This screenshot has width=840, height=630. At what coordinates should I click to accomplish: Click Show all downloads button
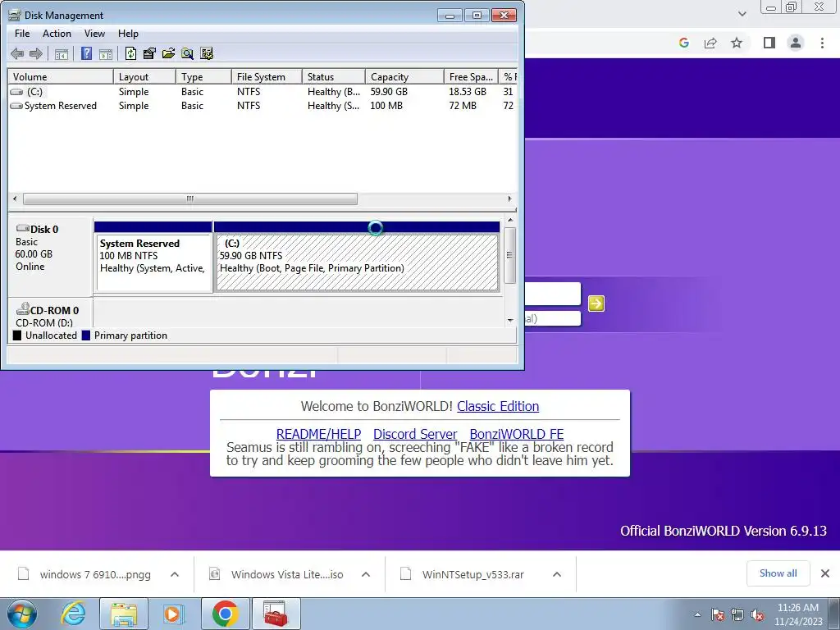pos(778,573)
